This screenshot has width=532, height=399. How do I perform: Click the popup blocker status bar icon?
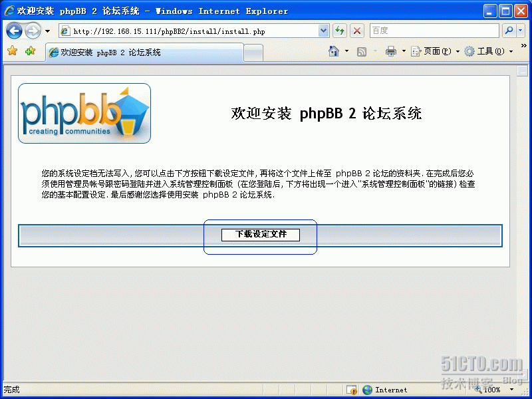pyautogui.click(x=352, y=390)
